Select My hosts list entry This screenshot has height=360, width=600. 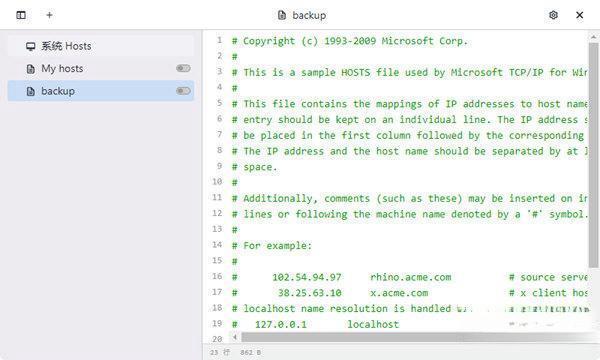click(x=101, y=69)
